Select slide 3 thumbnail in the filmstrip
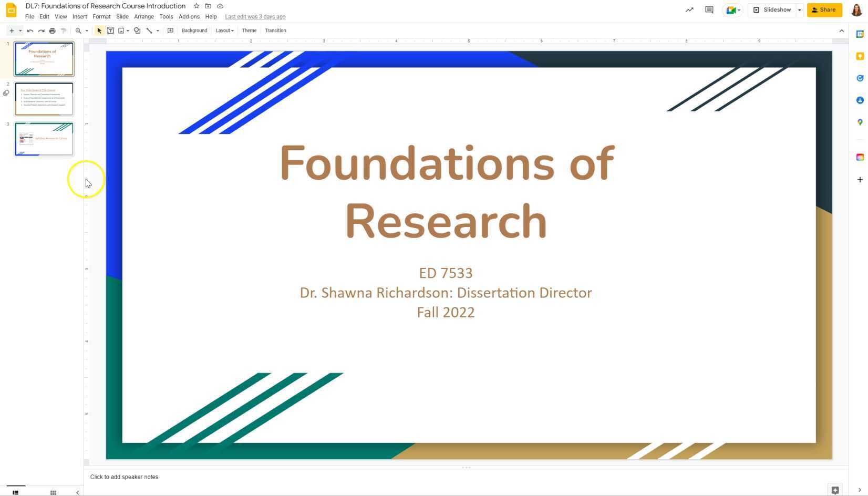The image size is (868, 496). [44, 138]
